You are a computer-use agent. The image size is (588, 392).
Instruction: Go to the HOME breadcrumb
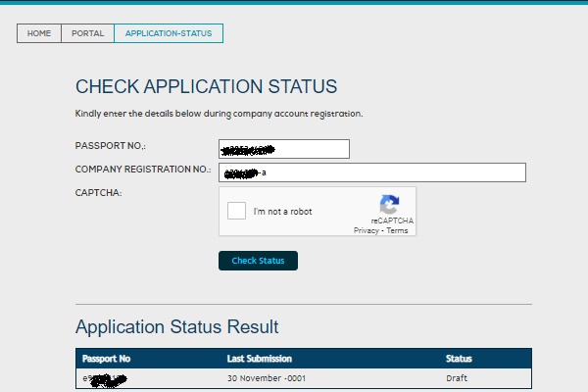[x=39, y=33]
